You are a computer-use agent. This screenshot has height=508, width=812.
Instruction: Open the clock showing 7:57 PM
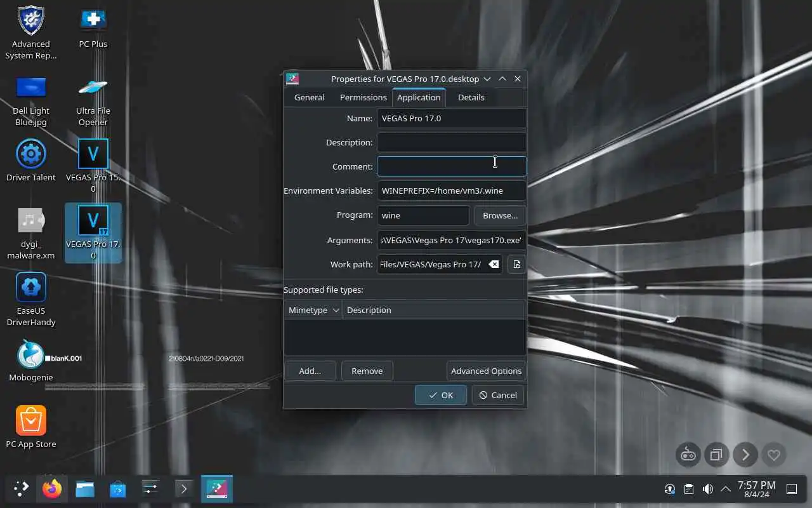tap(756, 489)
